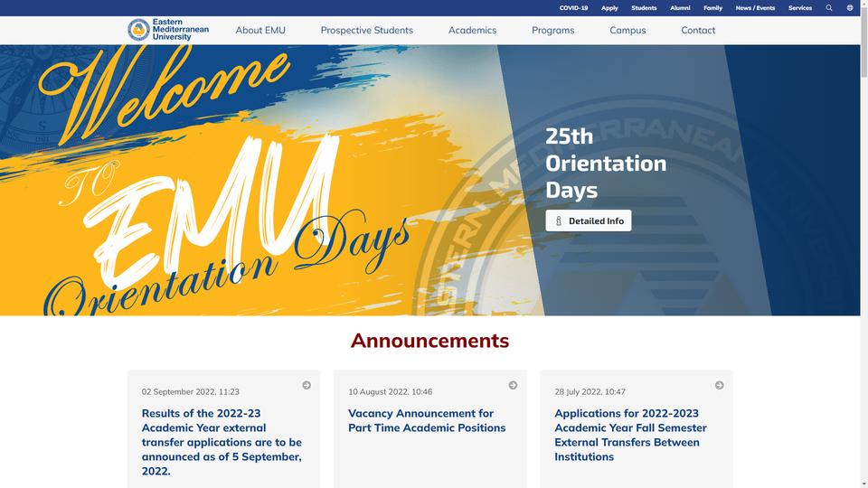The image size is (868, 488).
Task: Click the 25th Orientation Days heading
Action: point(606,164)
